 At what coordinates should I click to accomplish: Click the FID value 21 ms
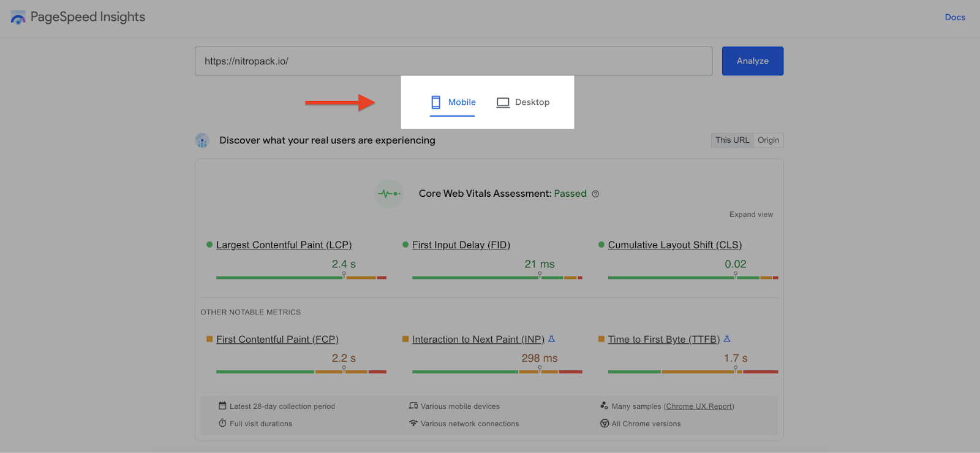[540, 264]
